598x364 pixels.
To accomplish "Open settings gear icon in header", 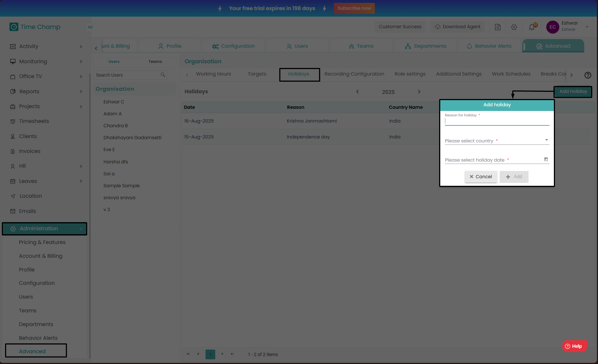I will [x=514, y=27].
